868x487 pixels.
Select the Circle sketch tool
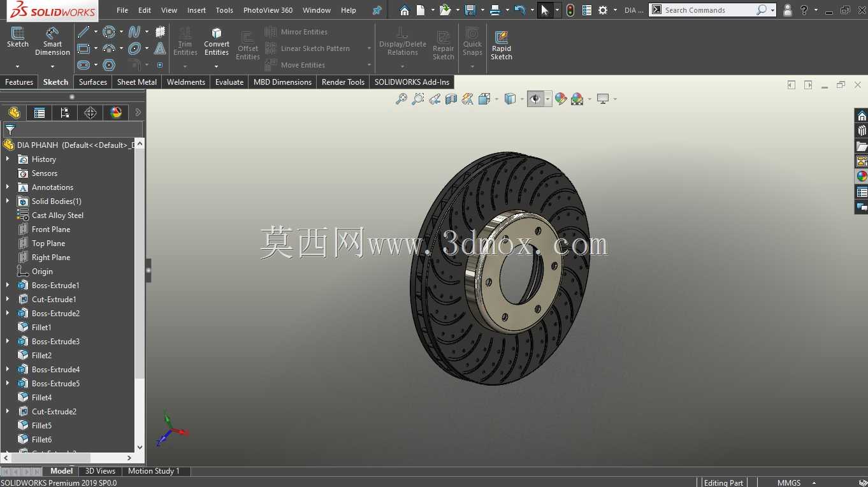109,32
